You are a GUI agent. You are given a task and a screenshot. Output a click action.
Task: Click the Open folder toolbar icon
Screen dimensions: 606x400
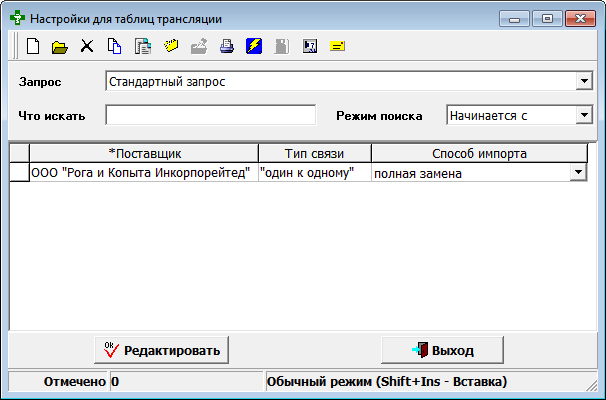pos(60,47)
